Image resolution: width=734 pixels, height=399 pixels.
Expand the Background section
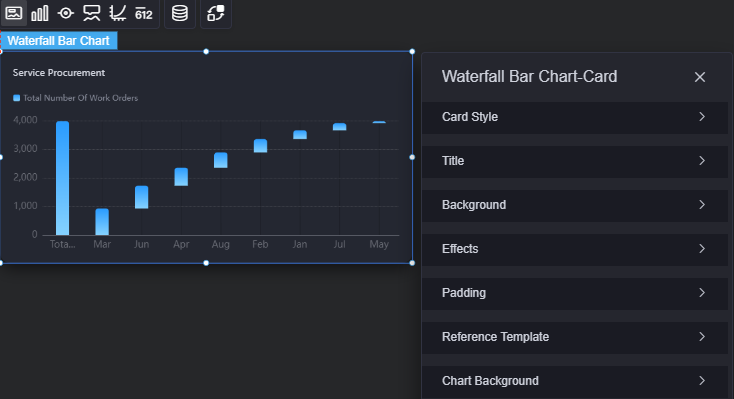coord(574,205)
